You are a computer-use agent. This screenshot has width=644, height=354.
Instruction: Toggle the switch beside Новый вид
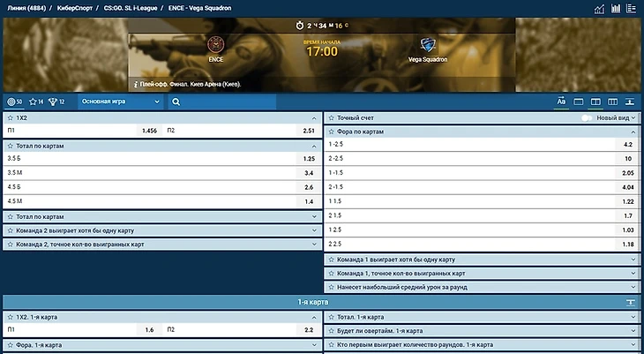586,117
